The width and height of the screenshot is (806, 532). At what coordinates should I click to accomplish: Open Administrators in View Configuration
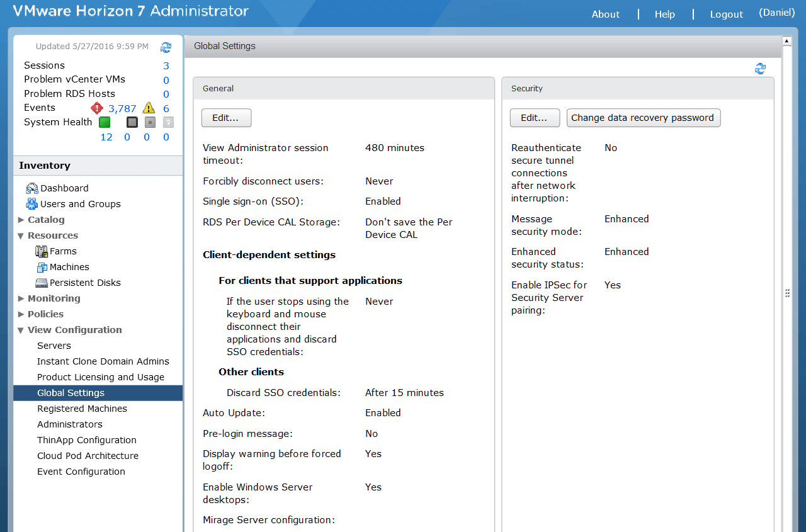[70, 424]
